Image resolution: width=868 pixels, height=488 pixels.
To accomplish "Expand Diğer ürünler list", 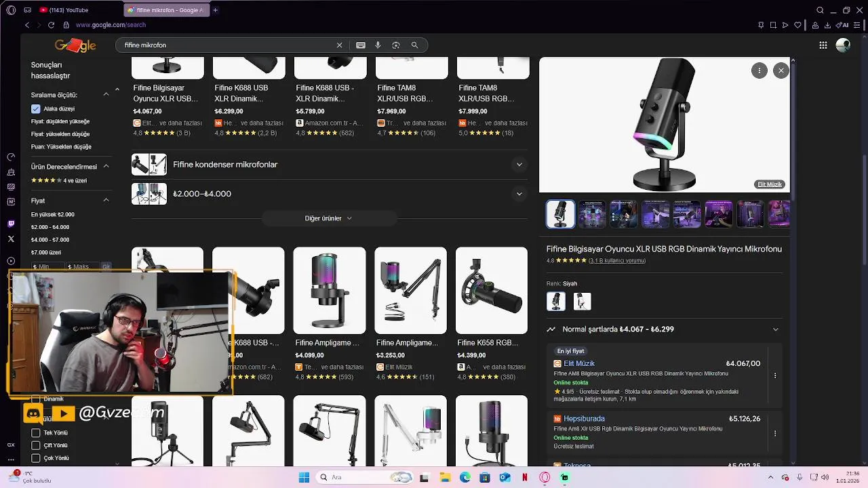I will (328, 218).
